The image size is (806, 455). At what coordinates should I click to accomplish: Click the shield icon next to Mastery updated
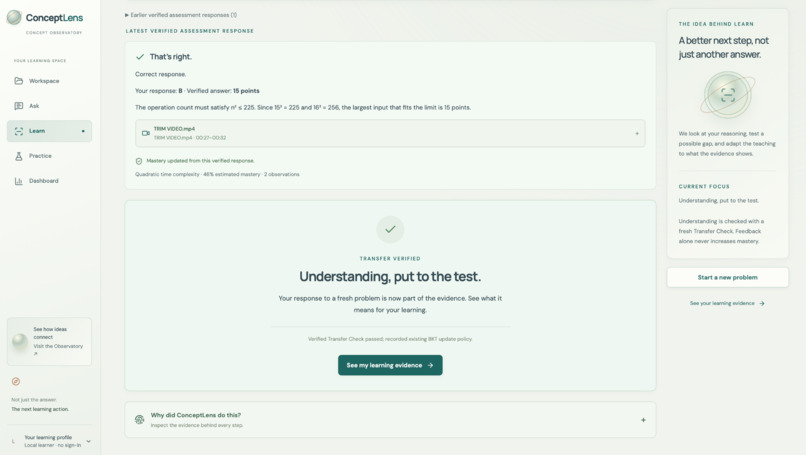(139, 161)
